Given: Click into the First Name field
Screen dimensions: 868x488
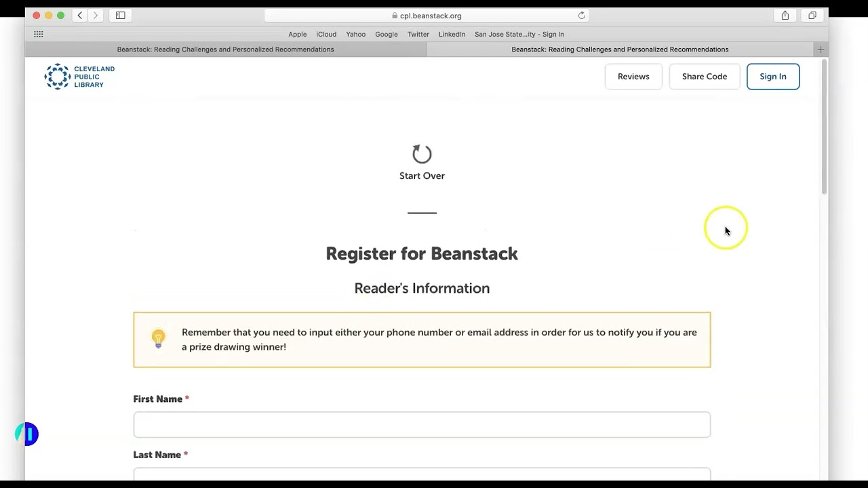Looking at the screenshot, I should 422,425.
